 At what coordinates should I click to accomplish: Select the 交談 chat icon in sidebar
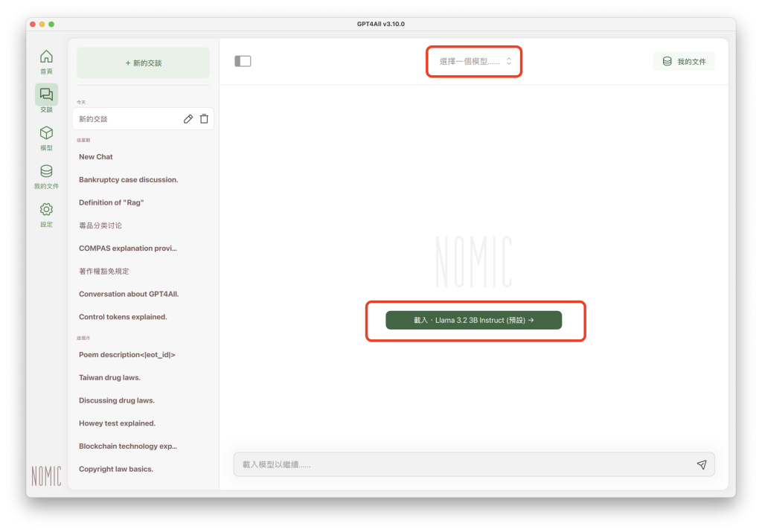point(46,95)
